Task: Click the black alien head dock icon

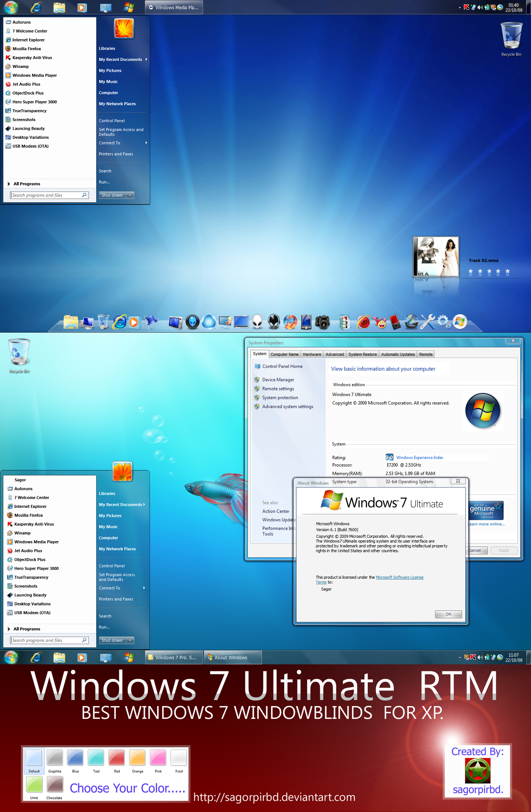Action: (x=274, y=322)
